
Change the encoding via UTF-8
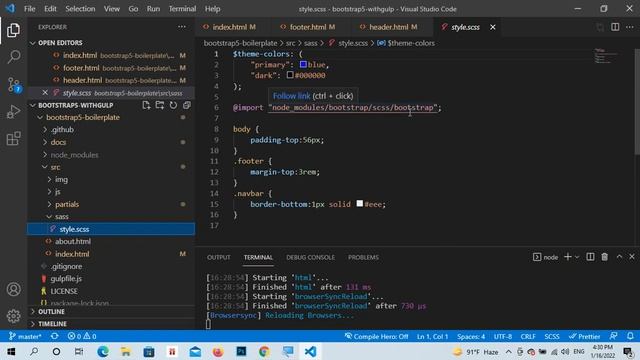coord(502,336)
